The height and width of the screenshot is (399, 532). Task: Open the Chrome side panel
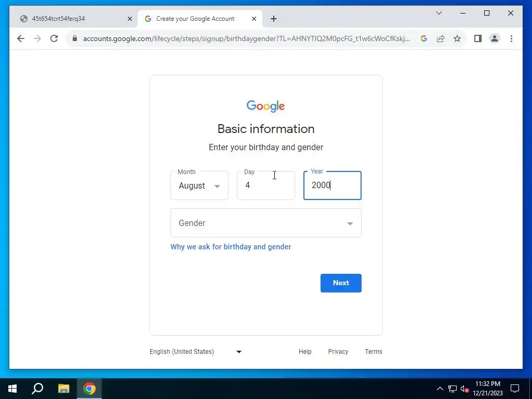click(x=478, y=38)
